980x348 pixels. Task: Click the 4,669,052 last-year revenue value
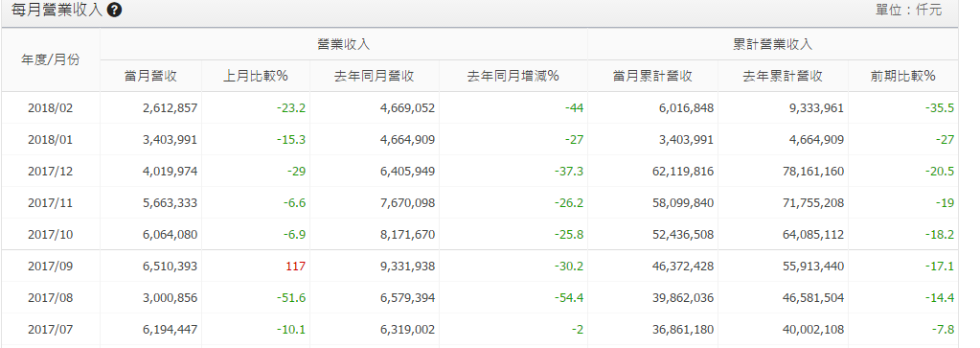click(407, 108)
